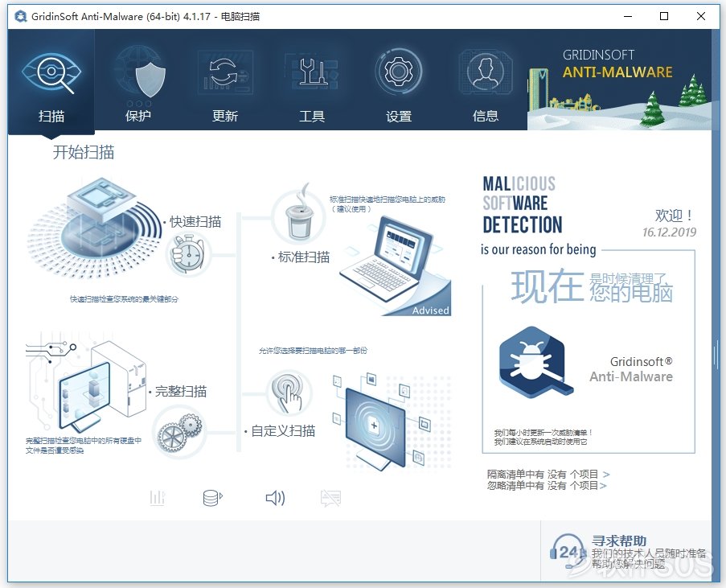Click the gears full scan icon
Image resolution: width=726 pixels, height=588 pixels.
(x=180, y=432)
